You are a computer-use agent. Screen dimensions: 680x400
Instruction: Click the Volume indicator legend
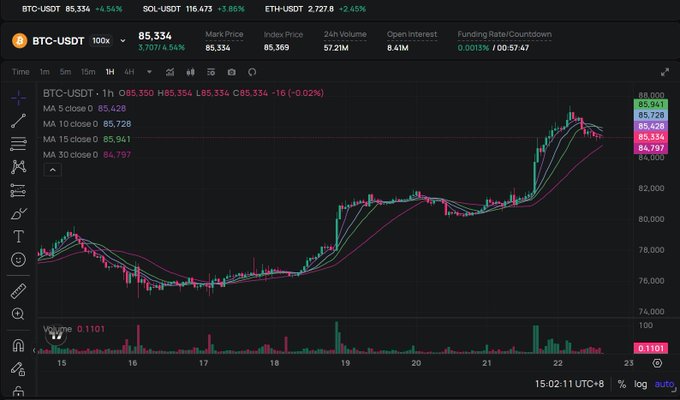74,329
